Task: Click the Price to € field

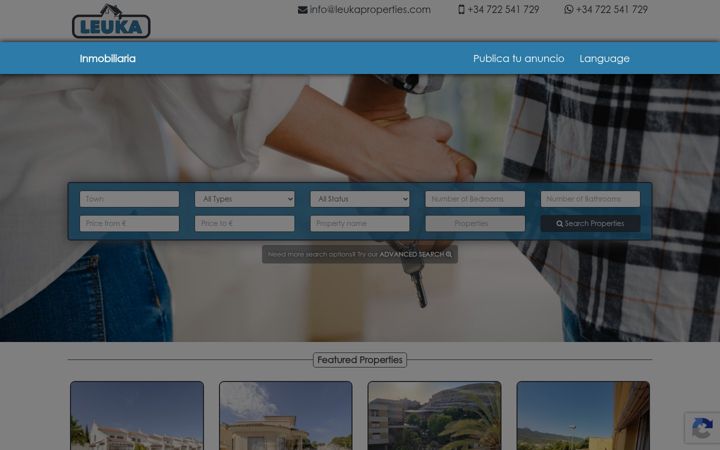Action: click(244, 224)
